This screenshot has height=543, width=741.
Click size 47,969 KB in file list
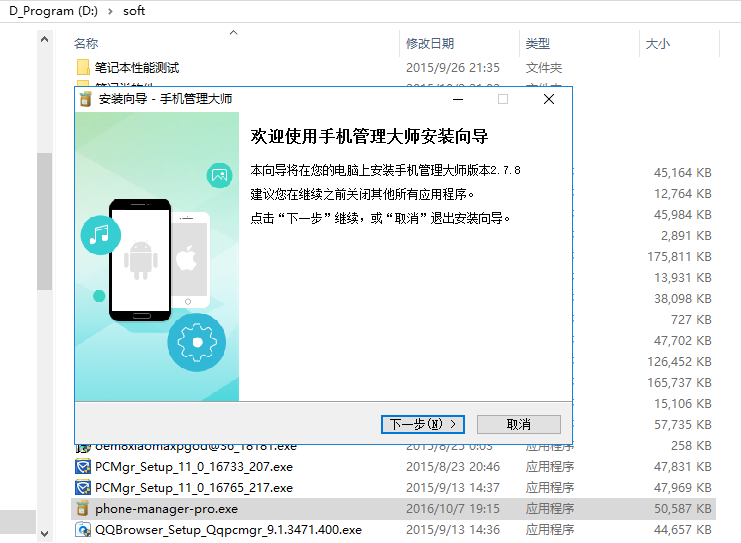(x=683, y=487)
